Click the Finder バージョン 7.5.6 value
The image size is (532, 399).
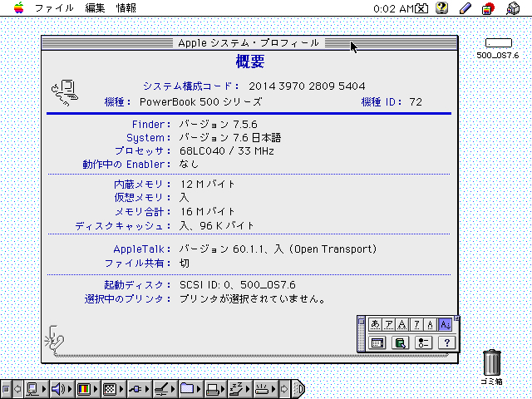click(218, 125)
